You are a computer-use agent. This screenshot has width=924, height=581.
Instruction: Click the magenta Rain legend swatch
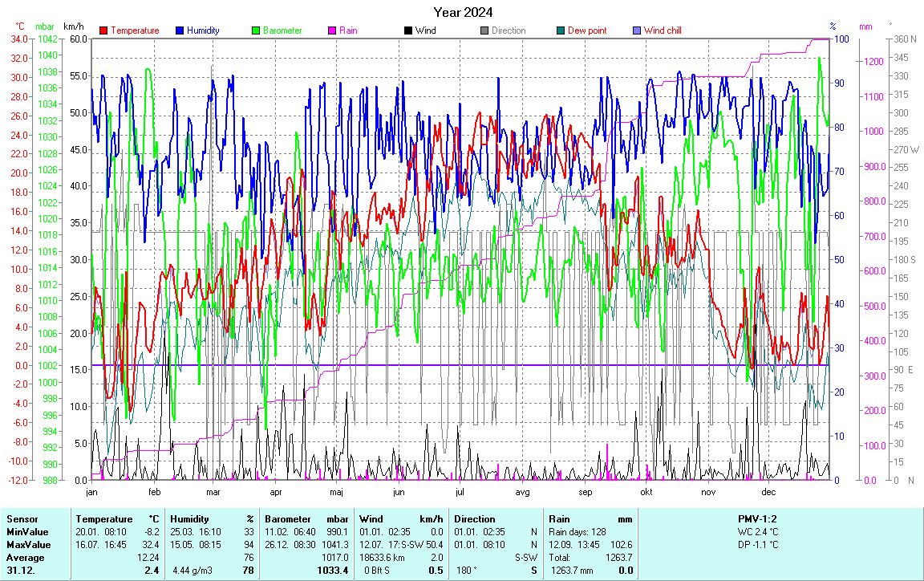332,30
